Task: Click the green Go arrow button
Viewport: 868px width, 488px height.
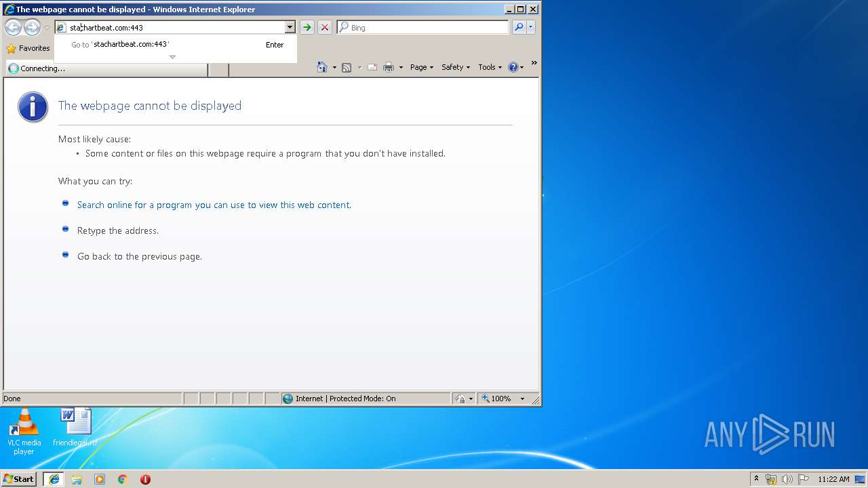Action: (x=307, y=27)
